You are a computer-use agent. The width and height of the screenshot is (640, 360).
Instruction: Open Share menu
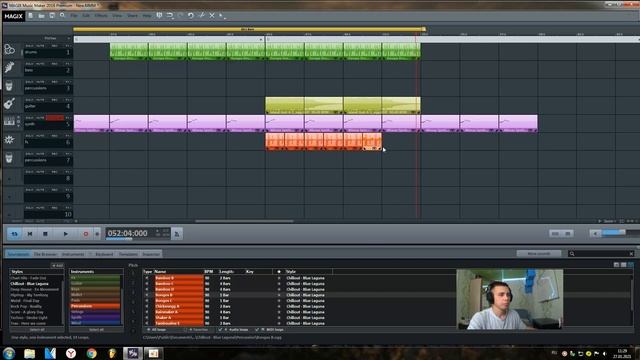click(x=133, y=16)
